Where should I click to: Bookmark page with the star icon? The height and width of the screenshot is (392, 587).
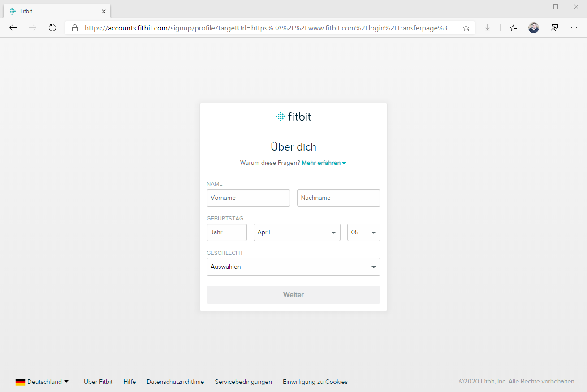tap(466, 28)
